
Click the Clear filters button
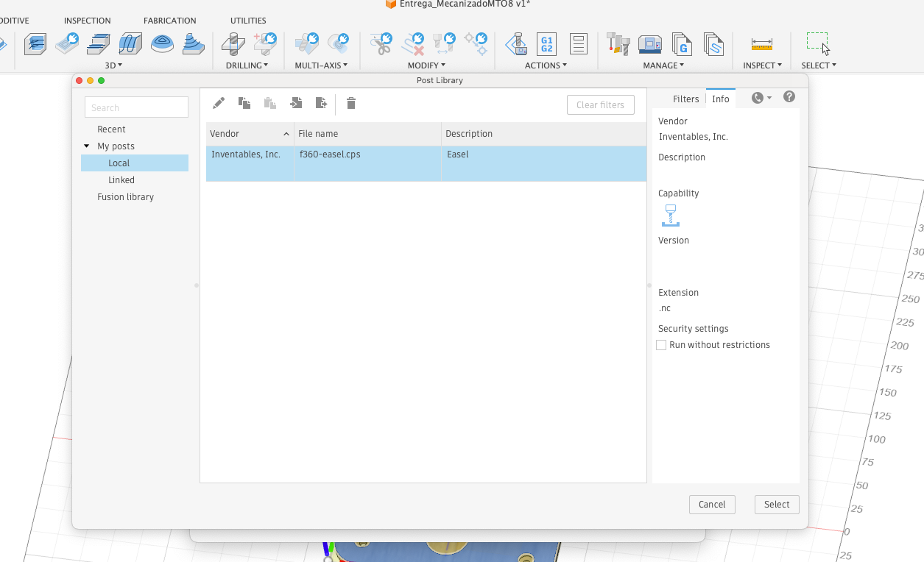[601, 104]
